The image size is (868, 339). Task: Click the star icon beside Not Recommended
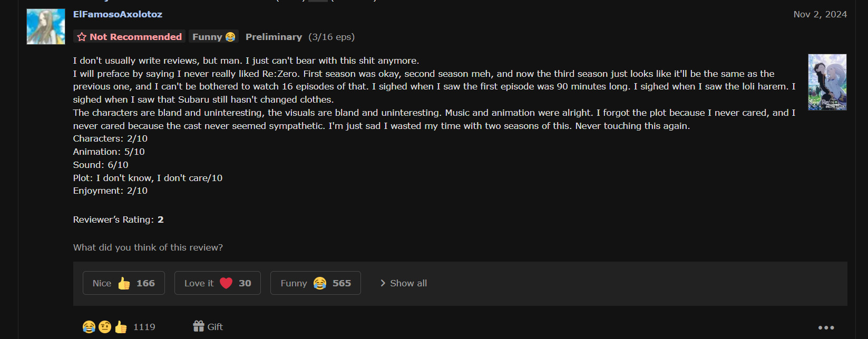click(x=82, y=37)
